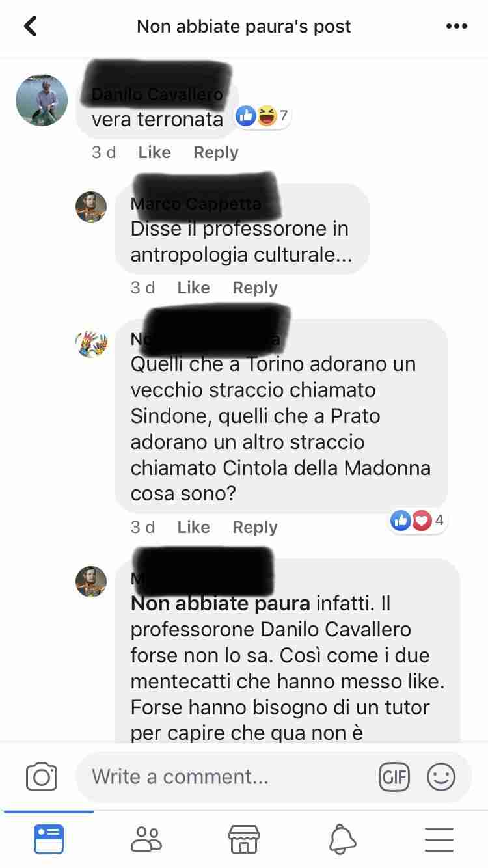The height and width of the screenshot is (868, 488).
Task: Reply to the Sindone comment
Action: pyautogui.click(x=255, y=527)
